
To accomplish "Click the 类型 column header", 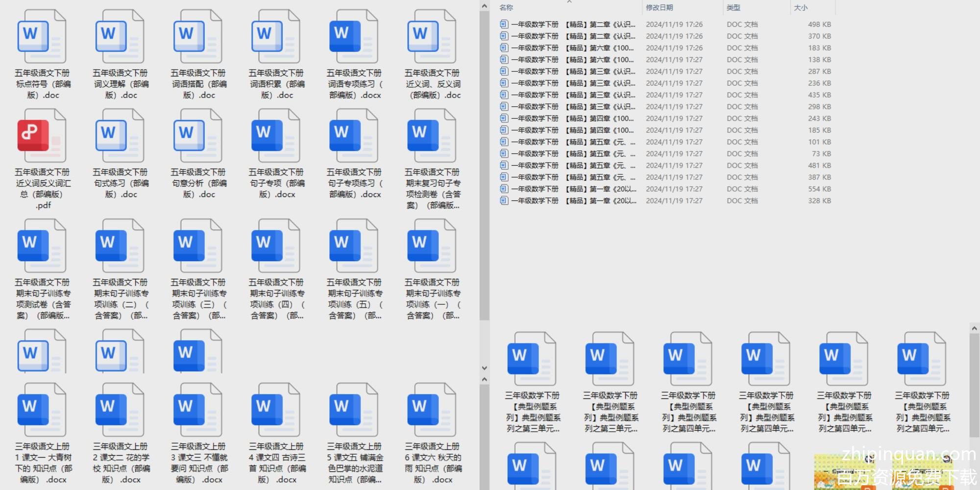I will tap(734, 7).
